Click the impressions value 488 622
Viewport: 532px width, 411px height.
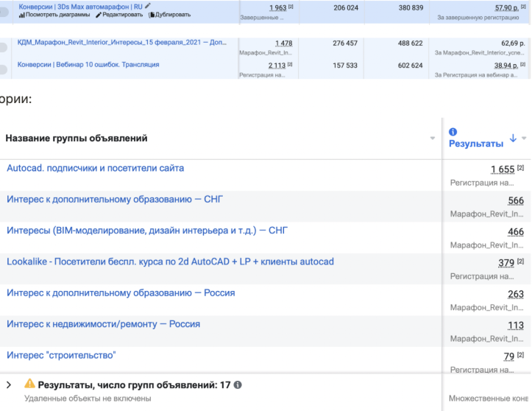pos(410,43)
